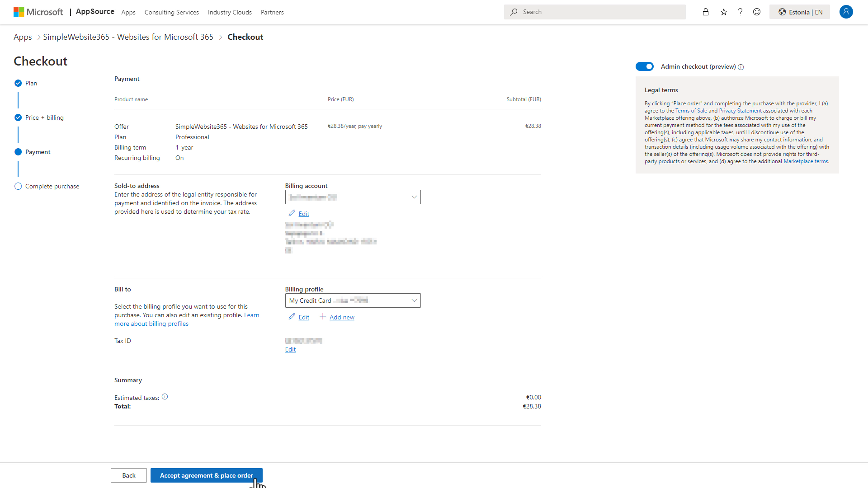
Task: Click total amount €28.38 in Summary
Action: point(532,406)
